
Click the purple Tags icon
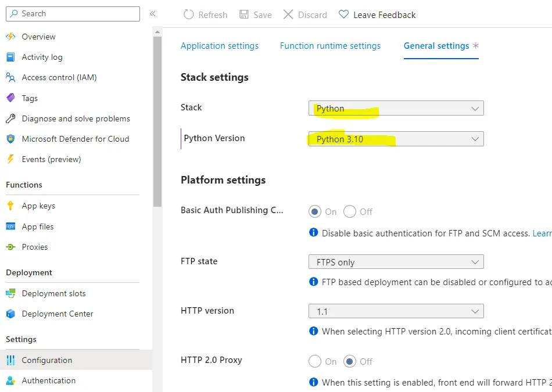pyautogui.click(x=10, y=98)
